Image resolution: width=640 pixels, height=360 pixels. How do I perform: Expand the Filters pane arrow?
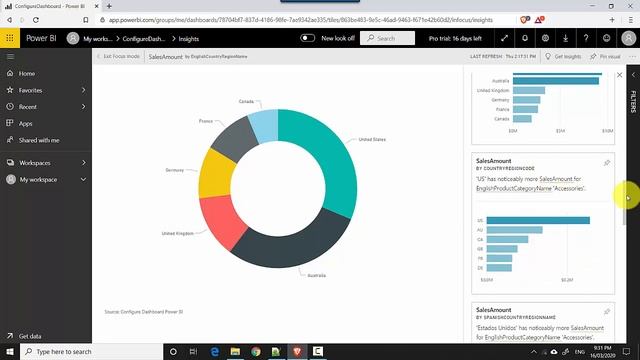click(633, 75)
